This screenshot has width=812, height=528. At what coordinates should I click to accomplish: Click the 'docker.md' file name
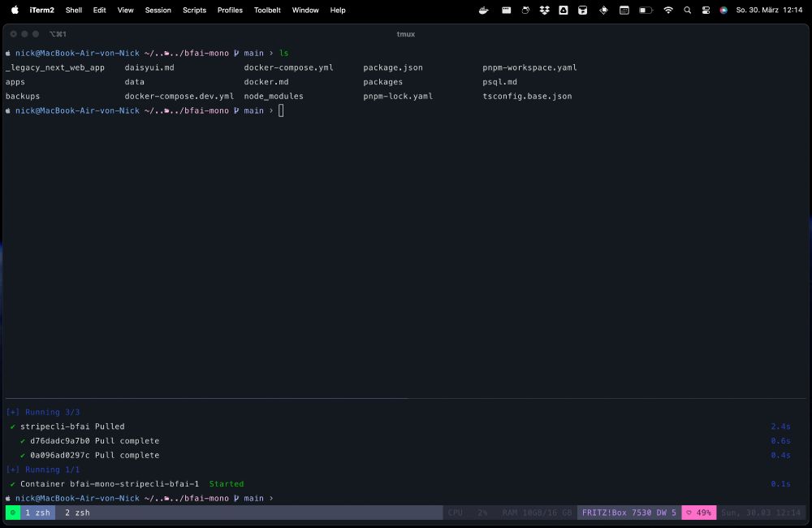click(266, 82)
